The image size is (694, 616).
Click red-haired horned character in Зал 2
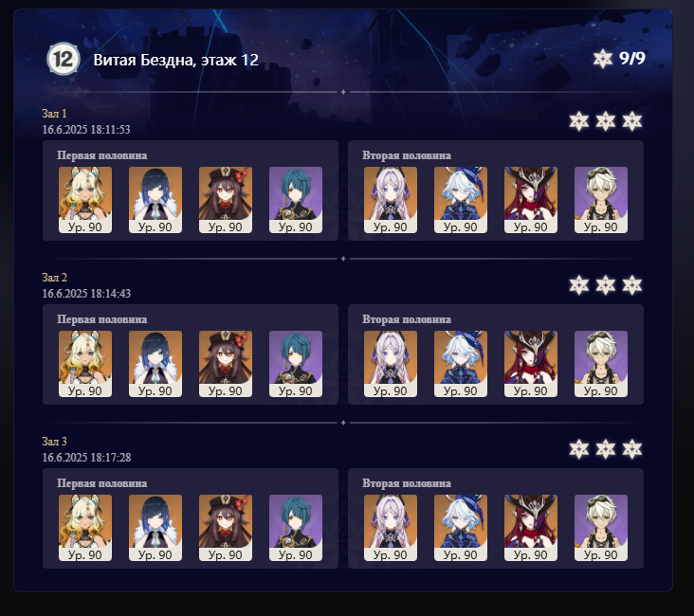click(x=531, y=364)
